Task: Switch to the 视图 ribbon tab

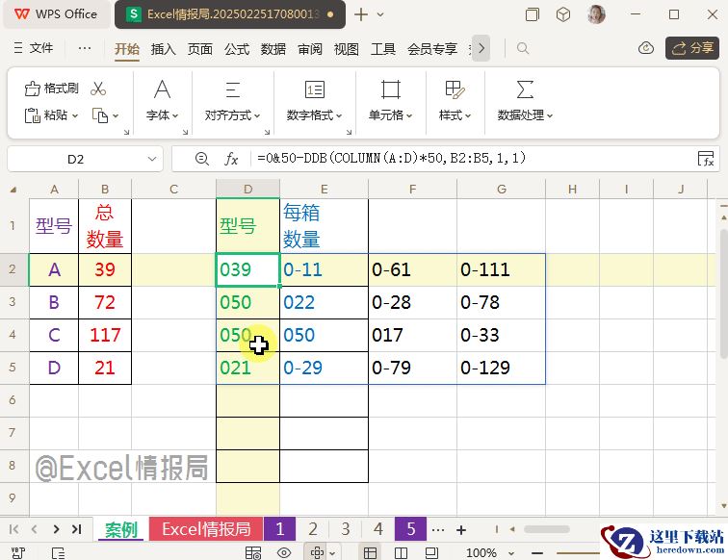Action: [x=347, y=49]
